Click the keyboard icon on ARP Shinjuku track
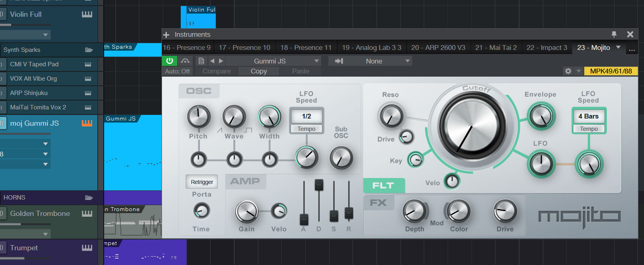This screenshot has height=265, width=644. pos(88,93)
